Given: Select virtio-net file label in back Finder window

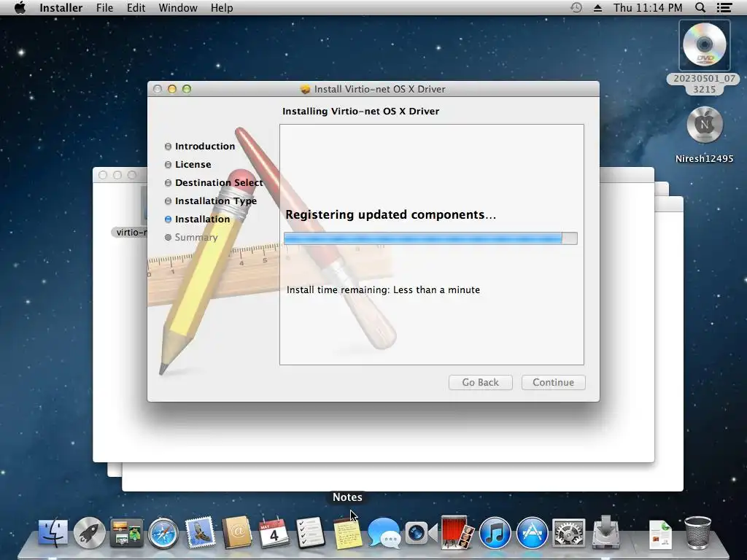Looking at the screenshot, I should click(x=129, y=233).
